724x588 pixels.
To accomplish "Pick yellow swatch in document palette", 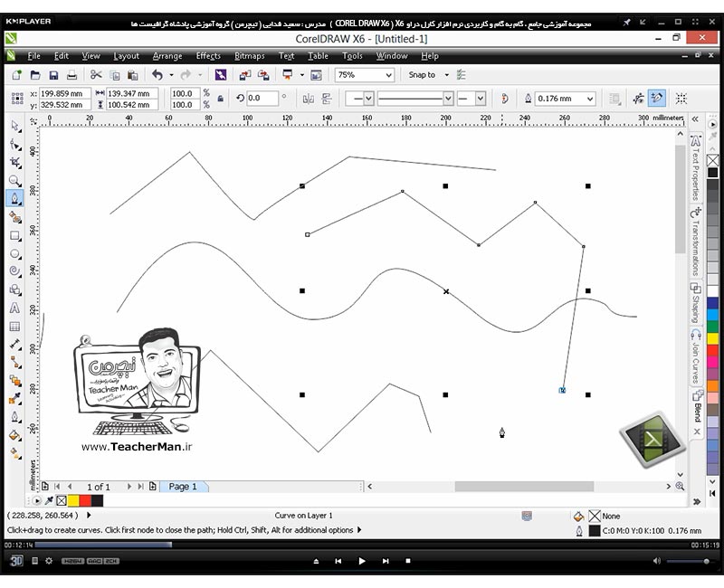I will pos(73,501).
